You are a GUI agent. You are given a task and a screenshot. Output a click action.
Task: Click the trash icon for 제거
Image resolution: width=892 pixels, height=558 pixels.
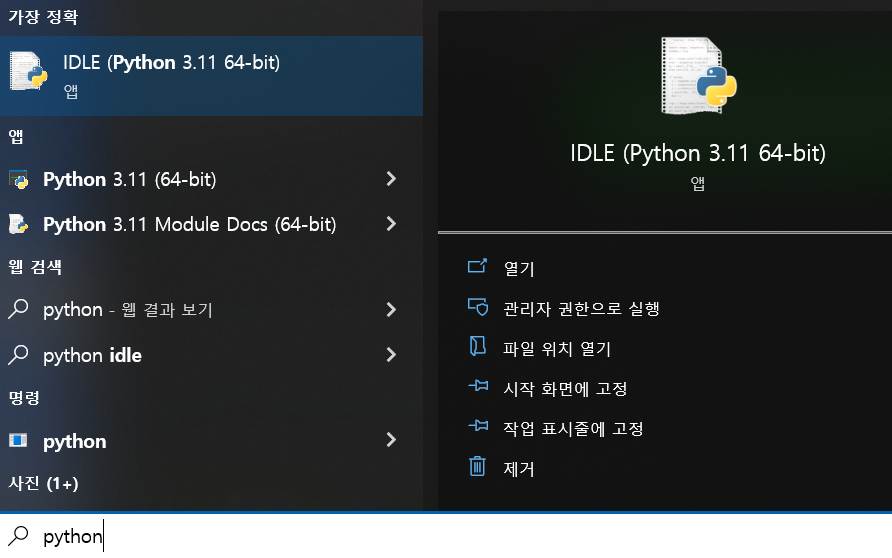click(x=477, y=466)
